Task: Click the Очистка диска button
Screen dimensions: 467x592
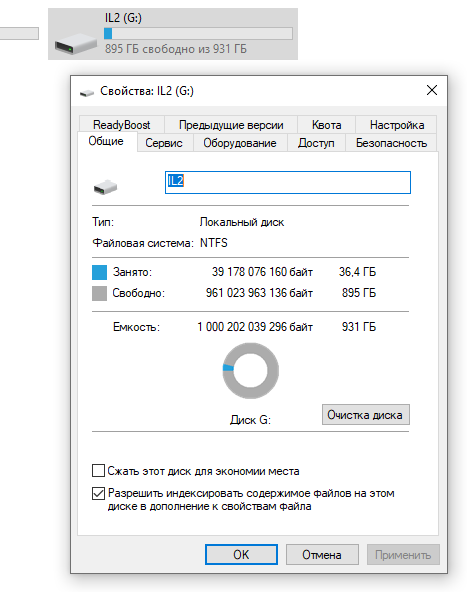Action: click(365, 415)
